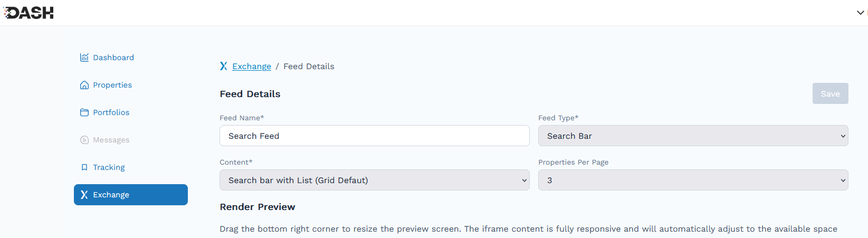Image resolution: width=868 pixels, height=238 pixels.
Task: Follow the Exchange breadcrumb link
Action: (x=252, y=66)
